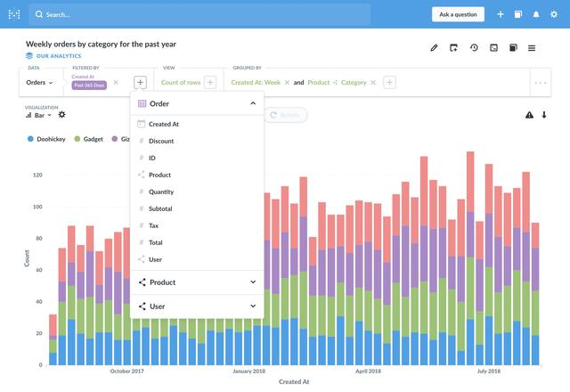Edit question with the pencil icon
The height and width of the screenshot is (392, 570).
point(434,47)
